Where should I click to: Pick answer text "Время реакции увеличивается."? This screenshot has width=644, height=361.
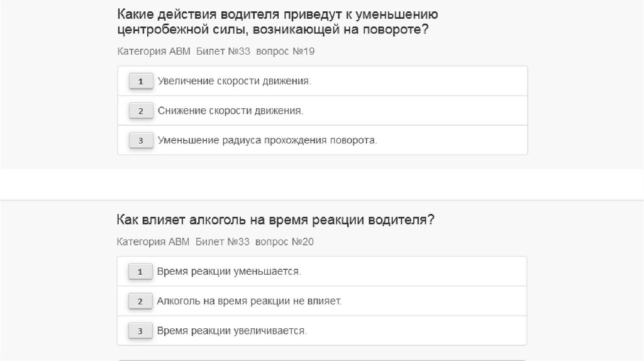point(231,330)
